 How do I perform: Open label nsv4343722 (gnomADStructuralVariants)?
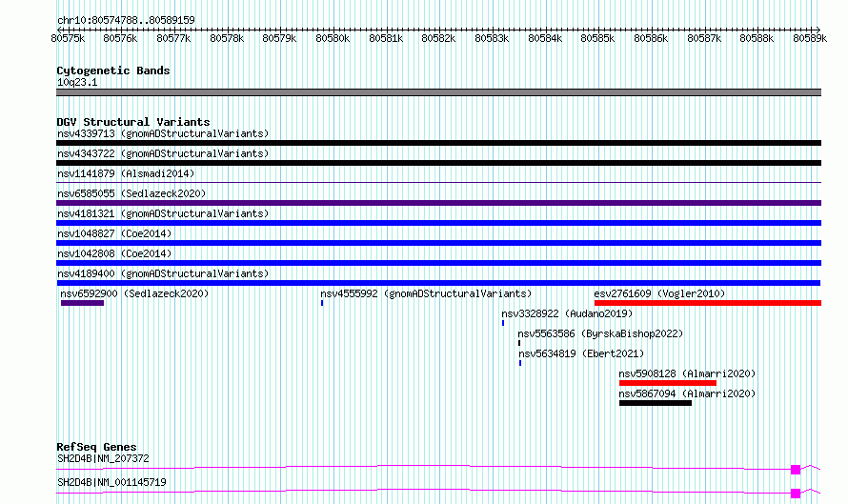pyautogui.click(x=163, y=153)
